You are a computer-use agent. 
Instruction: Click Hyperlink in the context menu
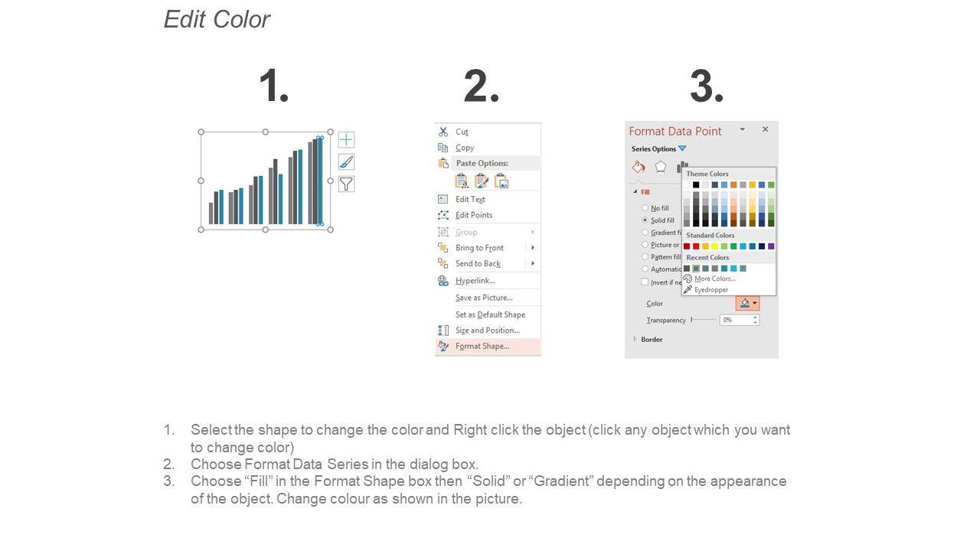pos(475,281)
